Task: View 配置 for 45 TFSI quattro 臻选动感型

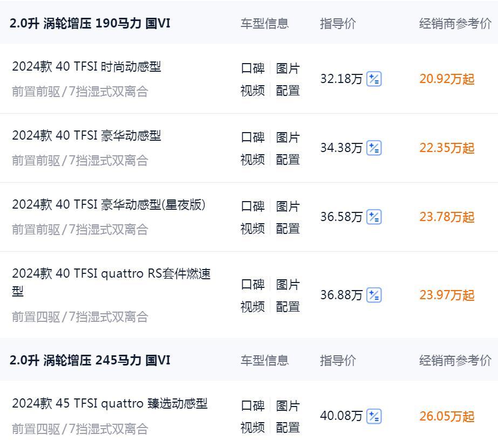Action: click(x=288, y=428)
